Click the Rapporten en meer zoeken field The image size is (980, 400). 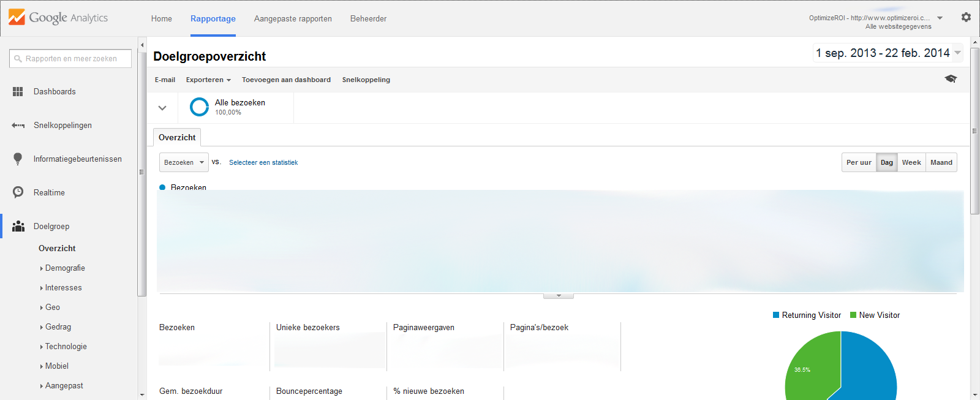click(x=70, y=59)
